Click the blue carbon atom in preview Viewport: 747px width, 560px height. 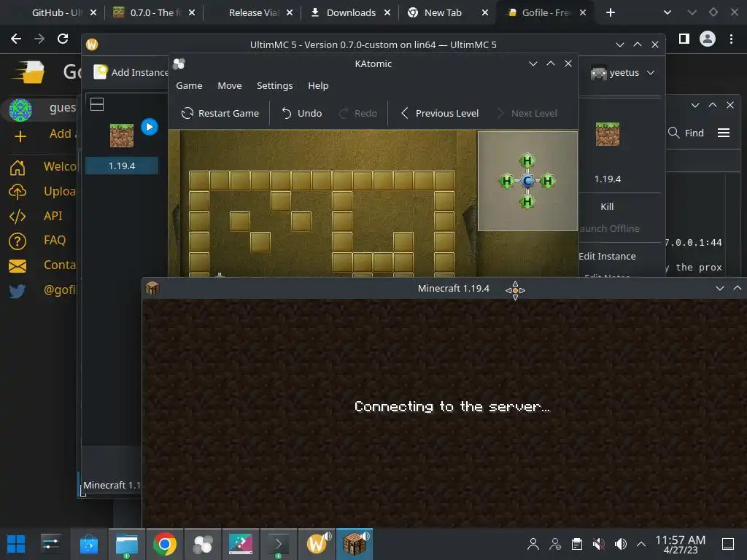click(527, 181)
